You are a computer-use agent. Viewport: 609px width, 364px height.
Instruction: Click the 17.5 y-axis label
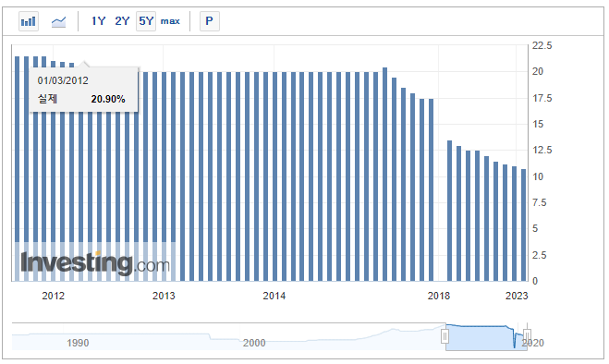542,98
